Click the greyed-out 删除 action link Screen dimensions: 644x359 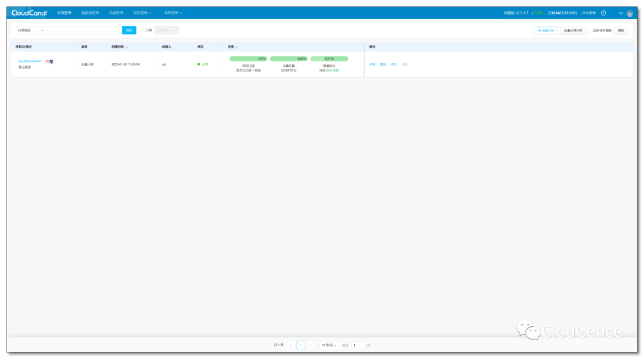pos(405,64)
